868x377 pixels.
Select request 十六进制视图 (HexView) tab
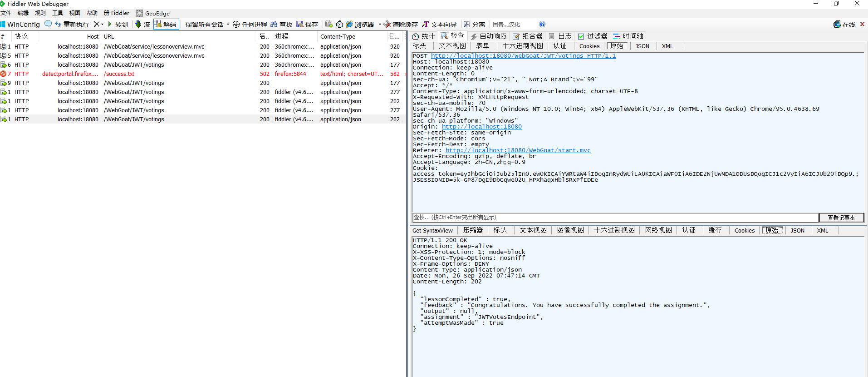click(x=523, y=46)
